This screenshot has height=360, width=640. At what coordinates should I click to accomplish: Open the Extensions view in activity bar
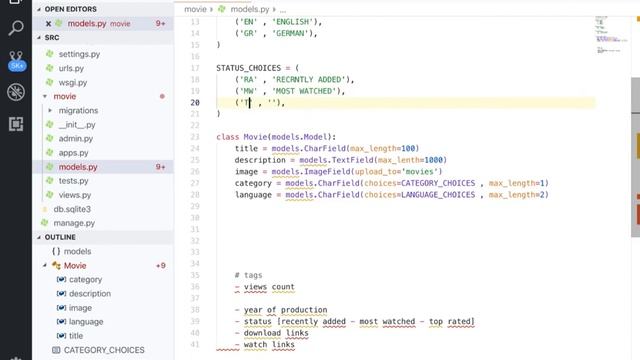[16, 124]
